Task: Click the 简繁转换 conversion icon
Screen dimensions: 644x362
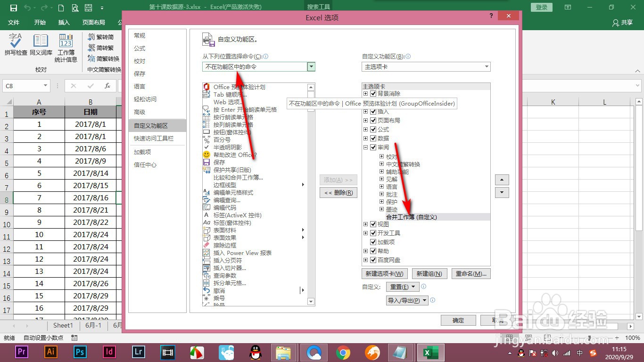Action: pos(103,58)
